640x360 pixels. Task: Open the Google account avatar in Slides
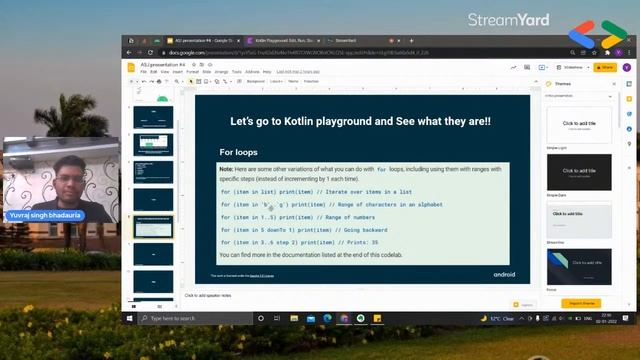(627, 67)
